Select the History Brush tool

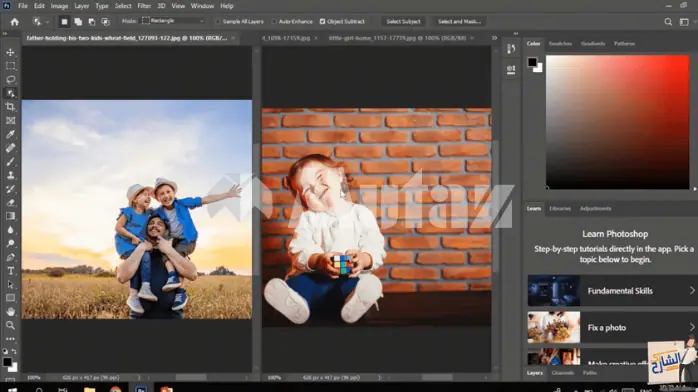(10, 189)
